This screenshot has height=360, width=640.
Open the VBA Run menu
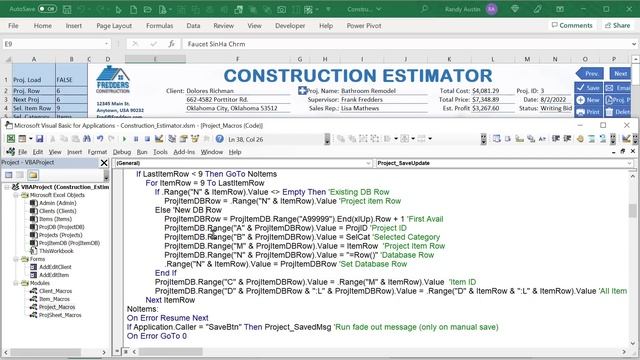[142, 152]
